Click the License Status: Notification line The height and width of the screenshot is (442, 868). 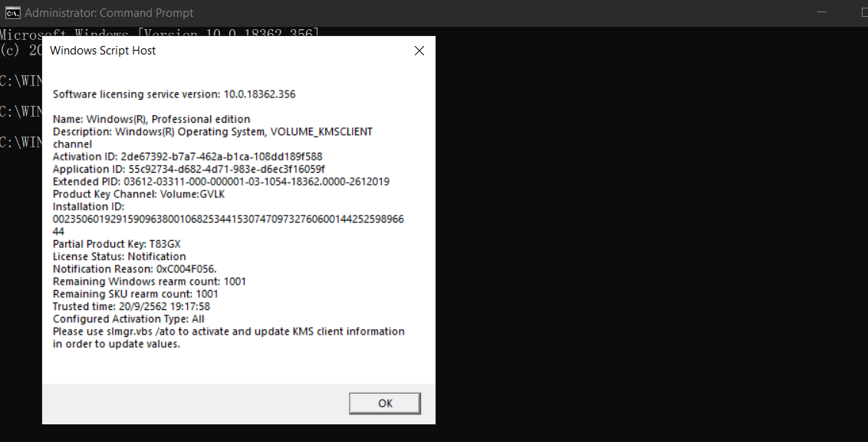pyautogui.click(x=120, y=256)
